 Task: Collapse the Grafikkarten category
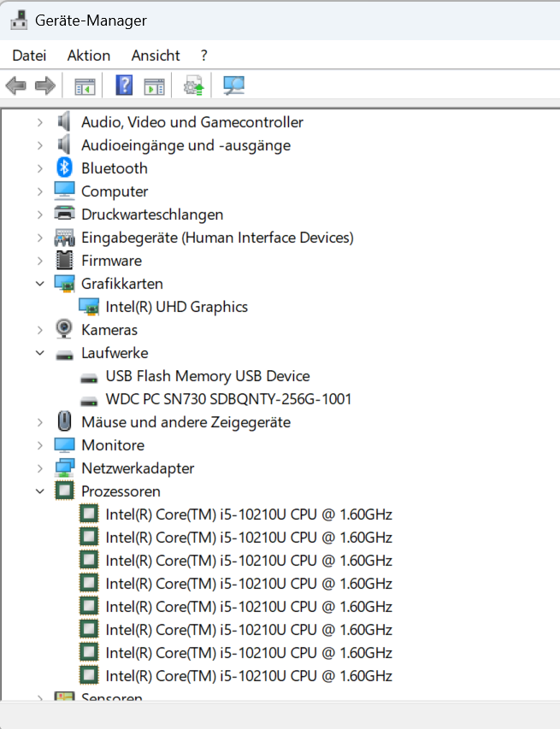point(40,284)
